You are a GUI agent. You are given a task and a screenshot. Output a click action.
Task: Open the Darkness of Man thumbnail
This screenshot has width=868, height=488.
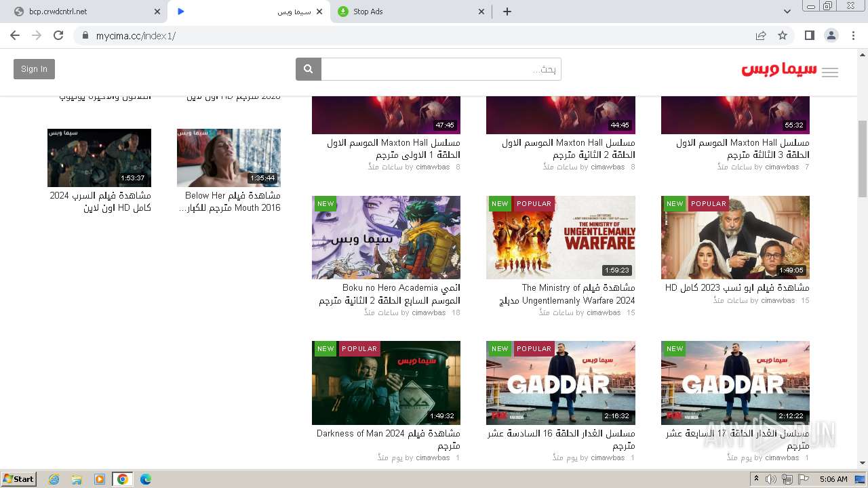(x=386, y=383)
